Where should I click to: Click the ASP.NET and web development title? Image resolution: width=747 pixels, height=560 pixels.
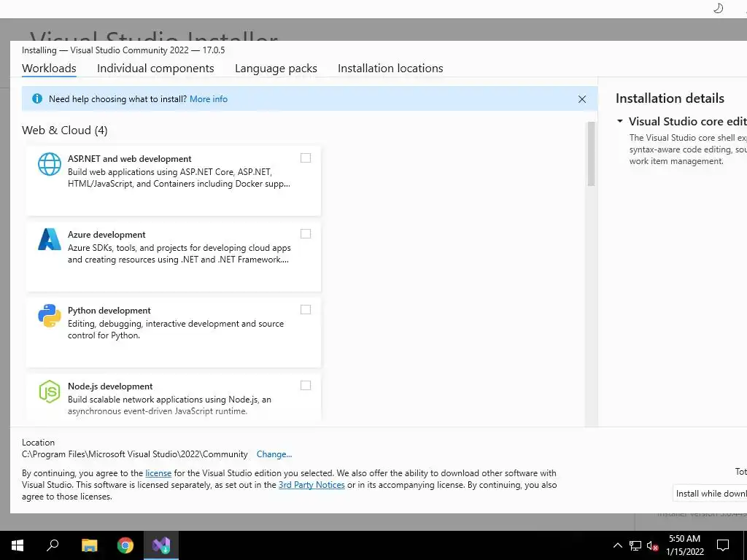coord(130,158)
